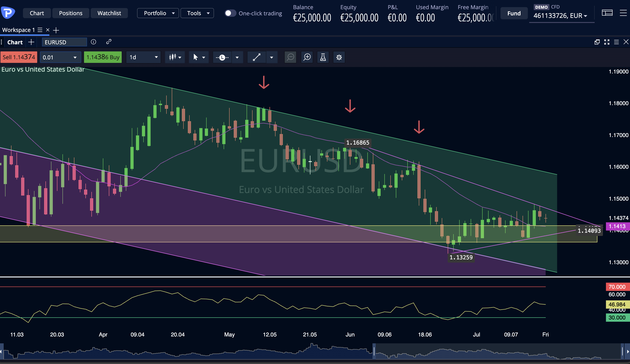Click the Used Margin €0.00 value
Screen dimensions: 630x364
click(x=425, y=18)
